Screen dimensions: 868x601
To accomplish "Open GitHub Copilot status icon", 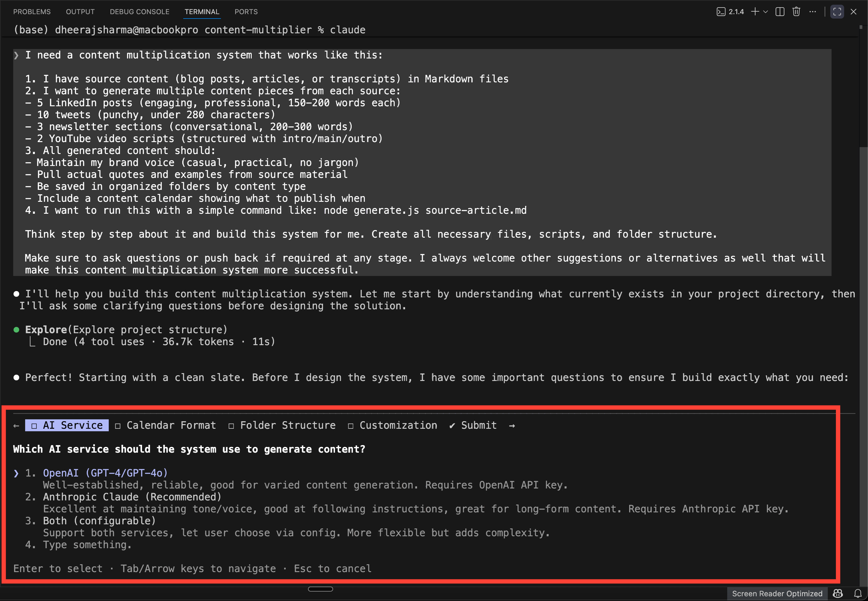I will [x=838, y=594].
